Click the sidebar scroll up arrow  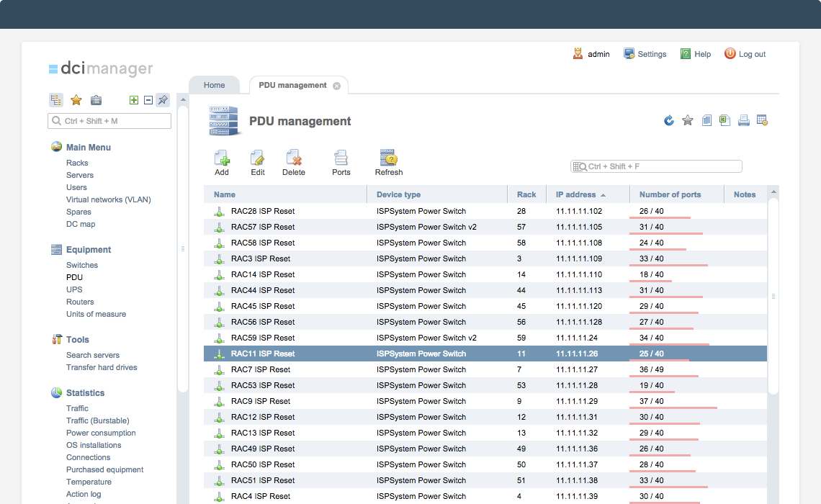click(x=183, y=99)
